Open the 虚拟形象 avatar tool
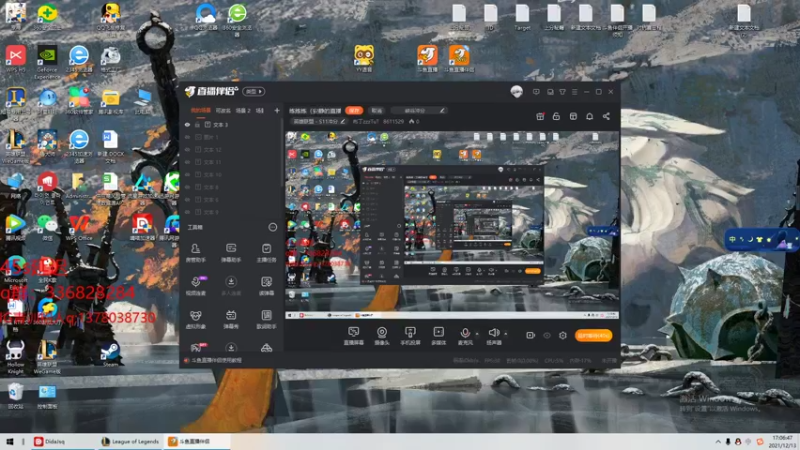 coord(195,319)
